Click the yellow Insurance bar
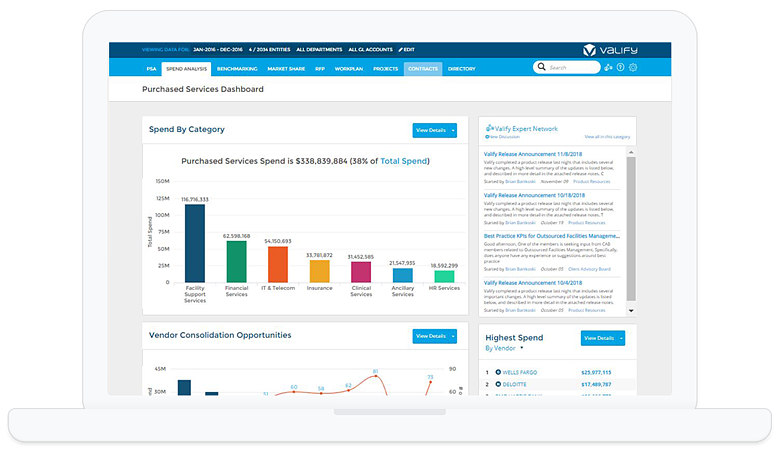 coord(319,271)
